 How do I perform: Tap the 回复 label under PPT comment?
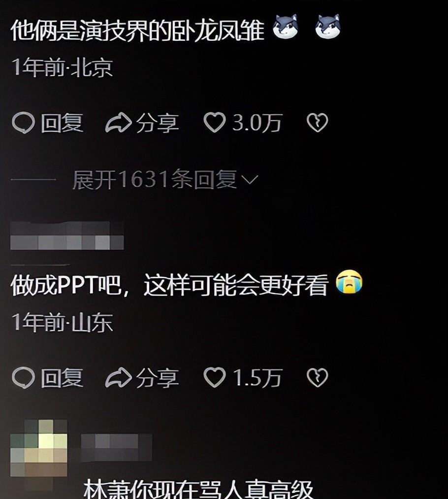[x=62, y=378]
